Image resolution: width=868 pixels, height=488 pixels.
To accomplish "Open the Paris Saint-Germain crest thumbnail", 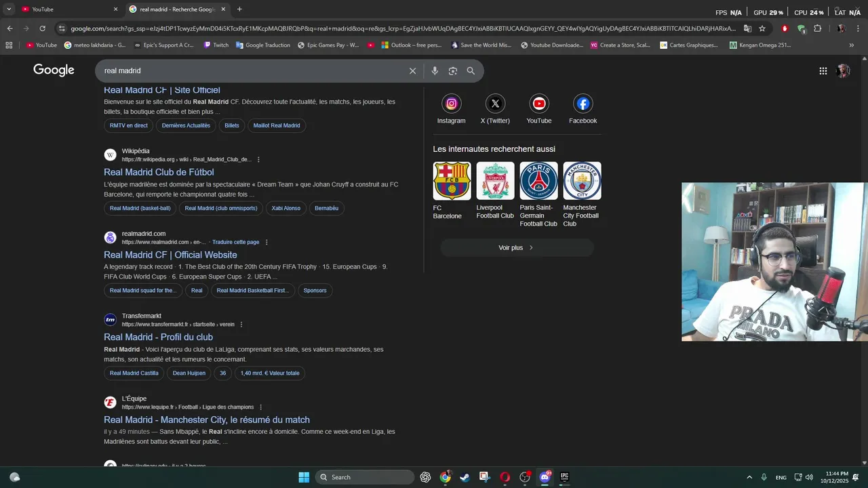I will [x=538, y=181].
